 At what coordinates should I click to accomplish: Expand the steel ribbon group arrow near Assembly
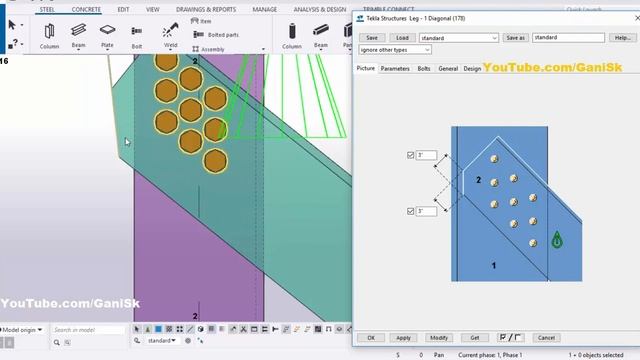tap(263, 49)
